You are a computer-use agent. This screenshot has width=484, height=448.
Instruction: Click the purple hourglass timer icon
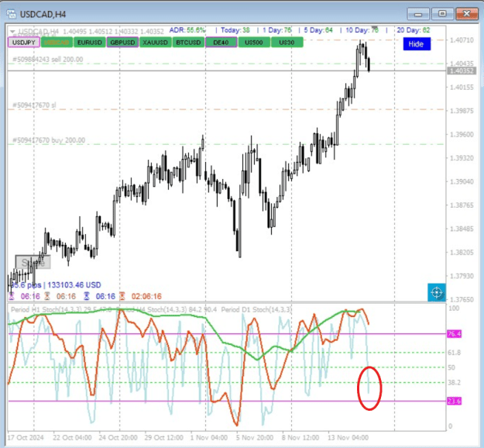click(x=12, y=296)
